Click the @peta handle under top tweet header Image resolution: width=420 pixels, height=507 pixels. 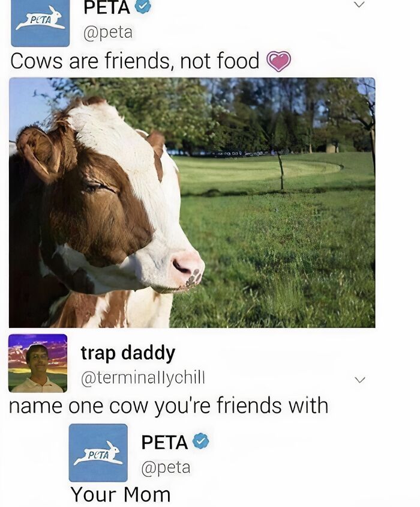point(108,32)
